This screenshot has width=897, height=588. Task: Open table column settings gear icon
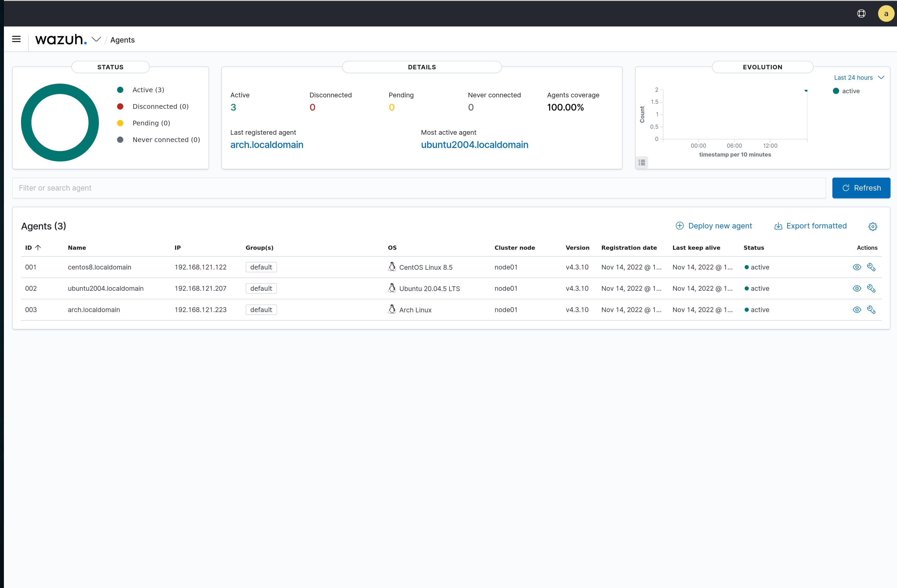(x=873, y=226)
